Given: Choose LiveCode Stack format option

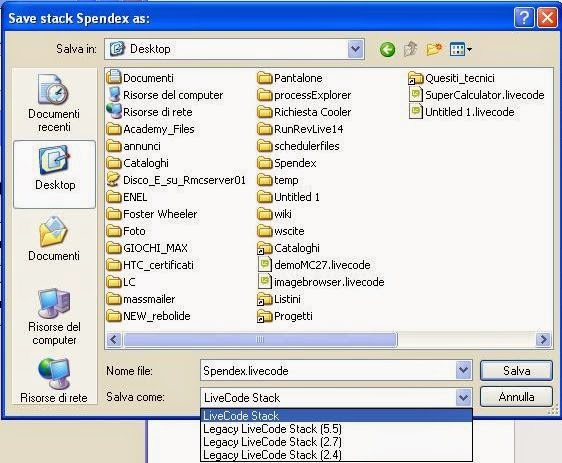Looking at the screenshot, I should coord(336,416).
